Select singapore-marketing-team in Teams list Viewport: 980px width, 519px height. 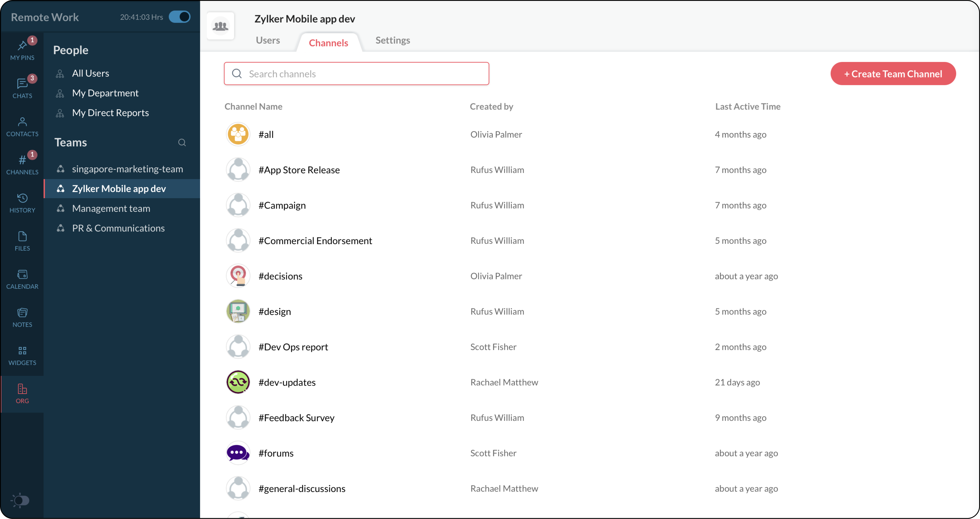point(127,169)
